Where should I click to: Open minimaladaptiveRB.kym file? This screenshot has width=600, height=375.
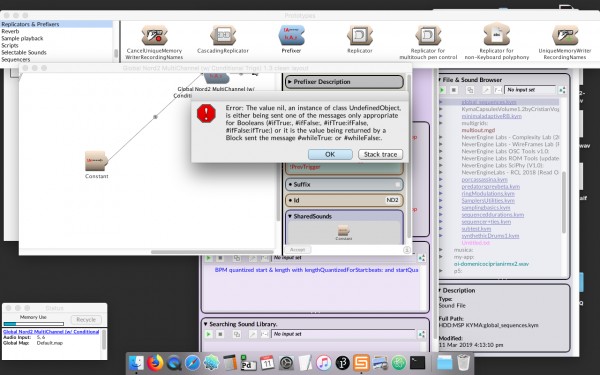point(491,116)
